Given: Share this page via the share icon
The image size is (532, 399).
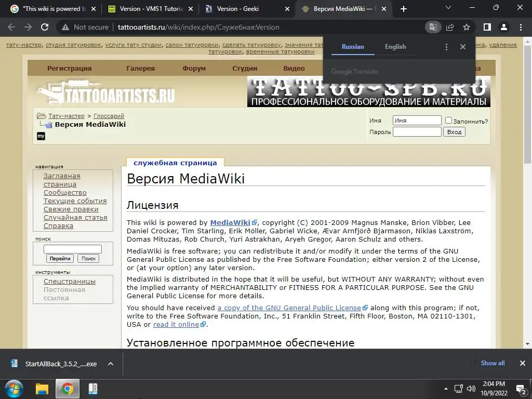Looking at the screenshot, I should [x=450, y=27].
